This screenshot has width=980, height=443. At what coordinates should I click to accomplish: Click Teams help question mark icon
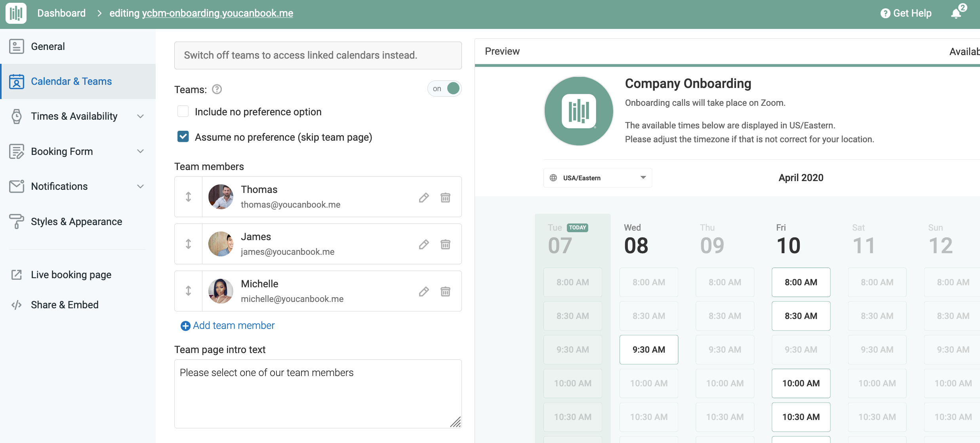(x=217, y=90)
